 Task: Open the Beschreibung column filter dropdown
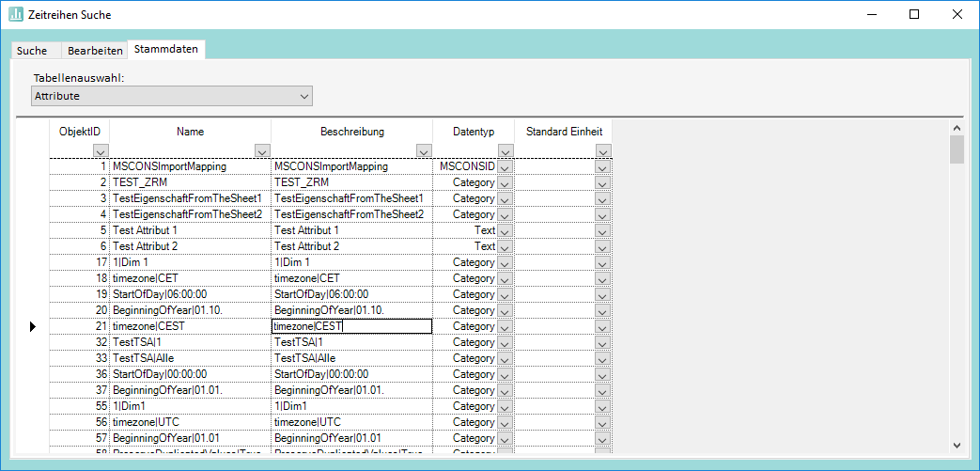tap(424, 150)
